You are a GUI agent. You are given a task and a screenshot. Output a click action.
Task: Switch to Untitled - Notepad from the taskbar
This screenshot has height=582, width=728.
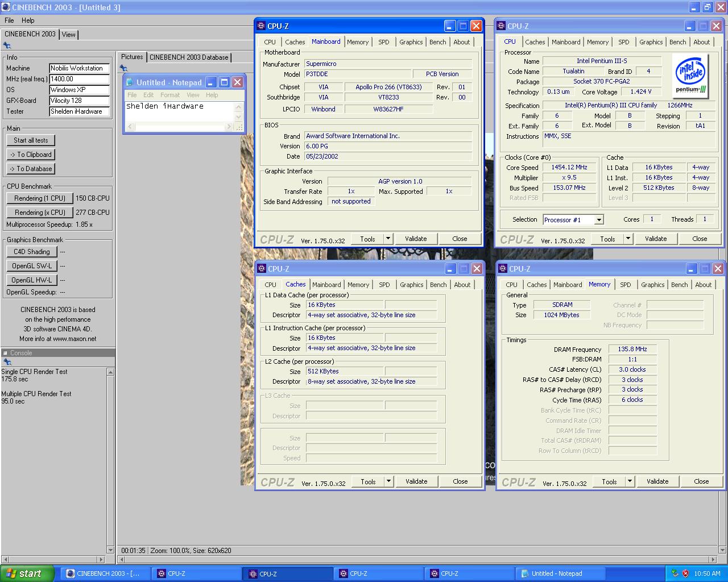pyautogui.click(x=561, y=573)
